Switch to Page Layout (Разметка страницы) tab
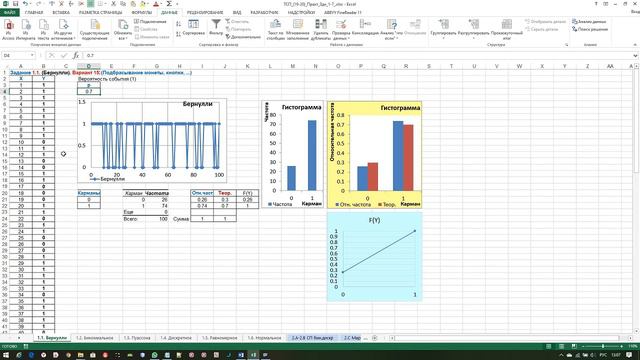This screenshot has height=360, width=640. 100,12
